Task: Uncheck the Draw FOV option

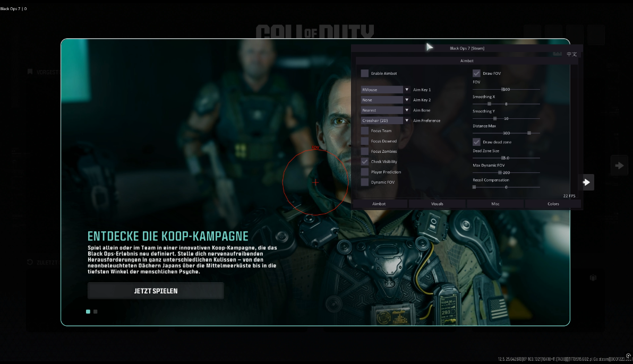Action: click(476, 73)
